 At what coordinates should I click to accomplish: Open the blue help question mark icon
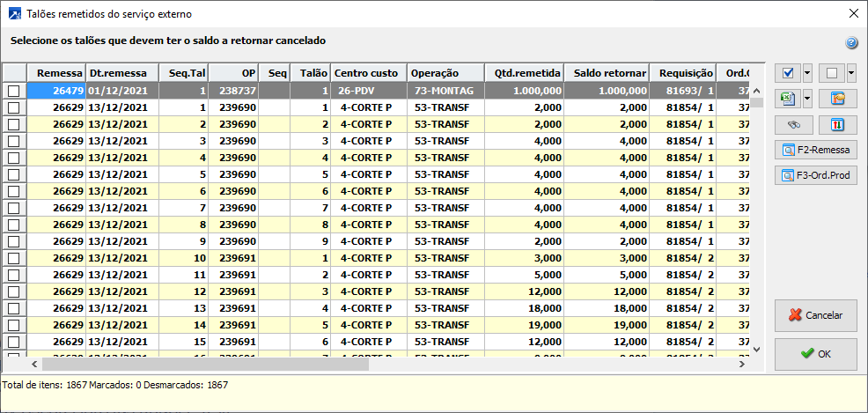tap(851, 42)
